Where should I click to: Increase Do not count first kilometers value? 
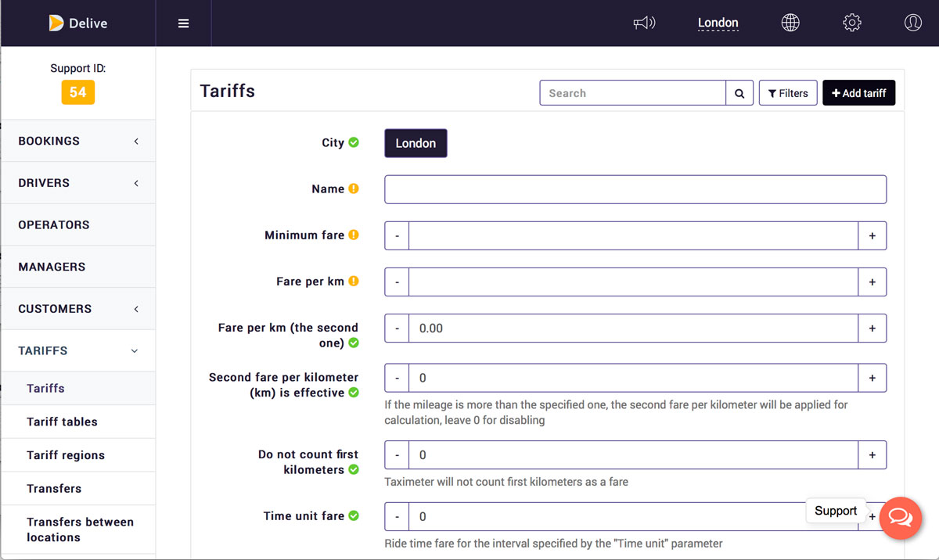pos(872,455)
